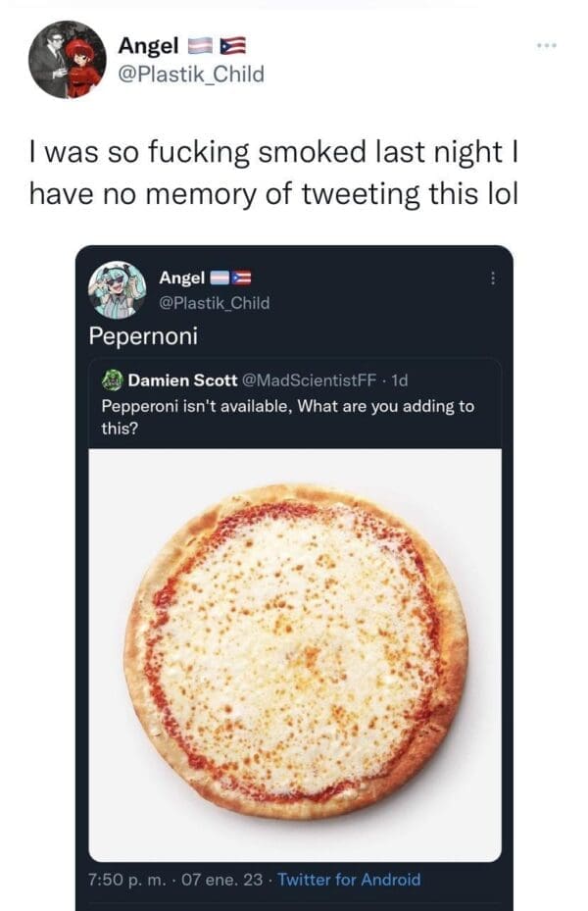Open the cheese pizza image
Image resolution: width=588 pixels, height=911 pixels.
pyautogui.click(x=295, y=652)
